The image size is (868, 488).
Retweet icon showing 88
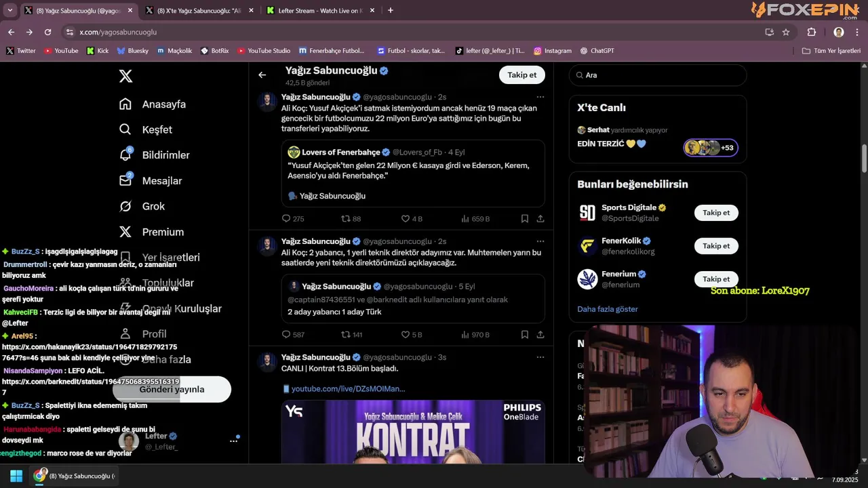click(346, 219)
